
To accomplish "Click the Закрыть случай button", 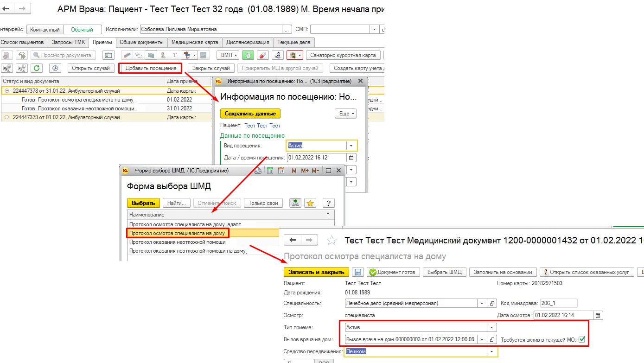I will click(211, 68).
